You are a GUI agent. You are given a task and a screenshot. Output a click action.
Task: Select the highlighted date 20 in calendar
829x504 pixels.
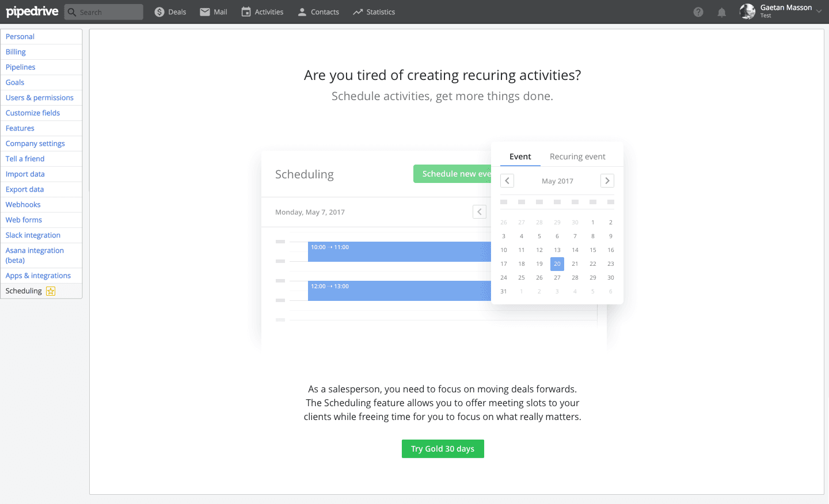[x=557, y=264]
